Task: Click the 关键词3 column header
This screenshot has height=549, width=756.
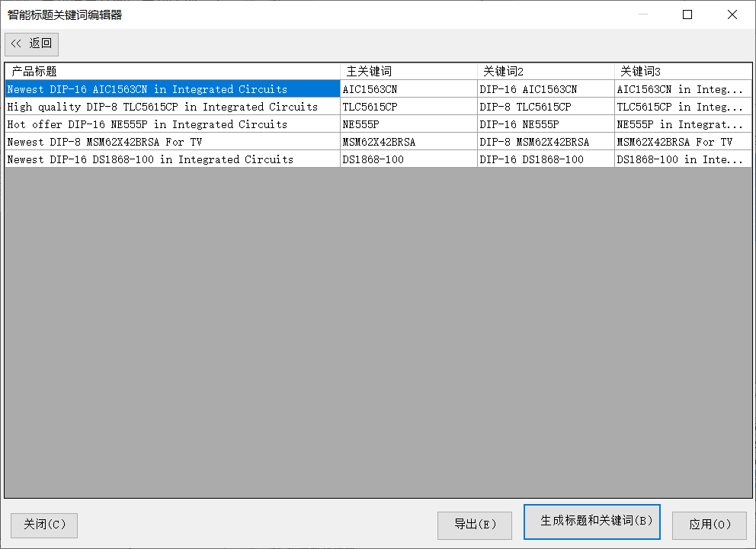Action: pyautogui.click(x=683, y=72)
